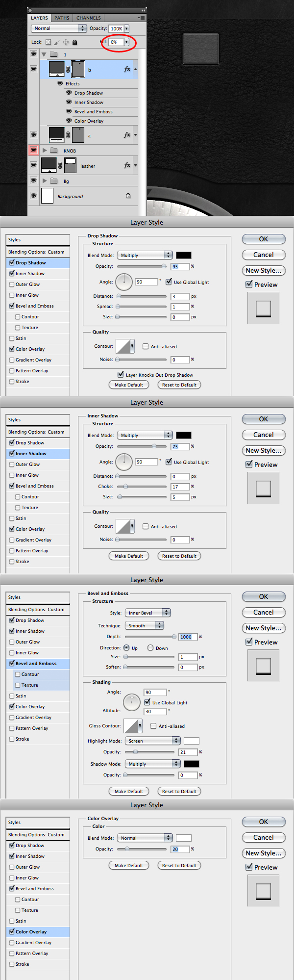Open Drop Shadow Blend Mode Multiply dropdown
The image size is (294, 980).
point(146,255)
